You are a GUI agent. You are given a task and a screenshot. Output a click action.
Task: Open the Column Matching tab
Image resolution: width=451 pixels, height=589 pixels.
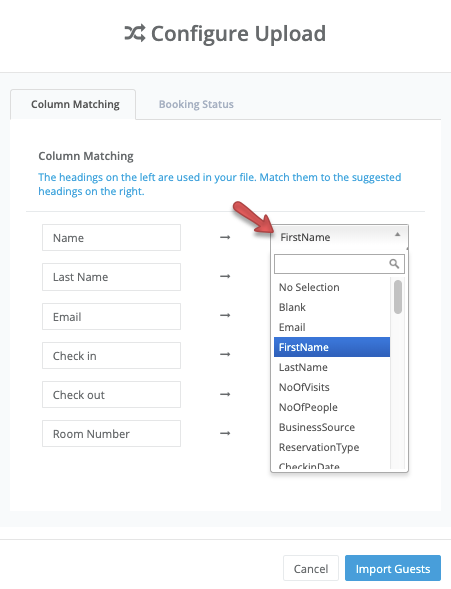[73, 104]
